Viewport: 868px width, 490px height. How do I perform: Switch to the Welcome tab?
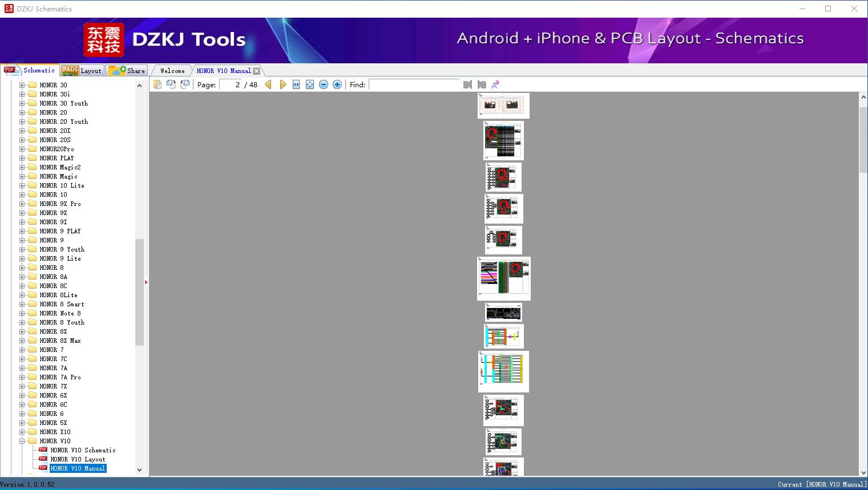click(172, 71)
